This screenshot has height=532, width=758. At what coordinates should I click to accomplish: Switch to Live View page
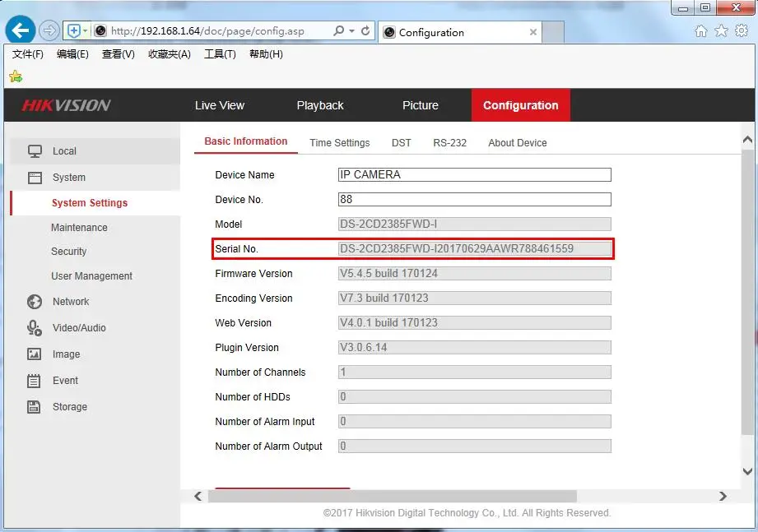220,105
